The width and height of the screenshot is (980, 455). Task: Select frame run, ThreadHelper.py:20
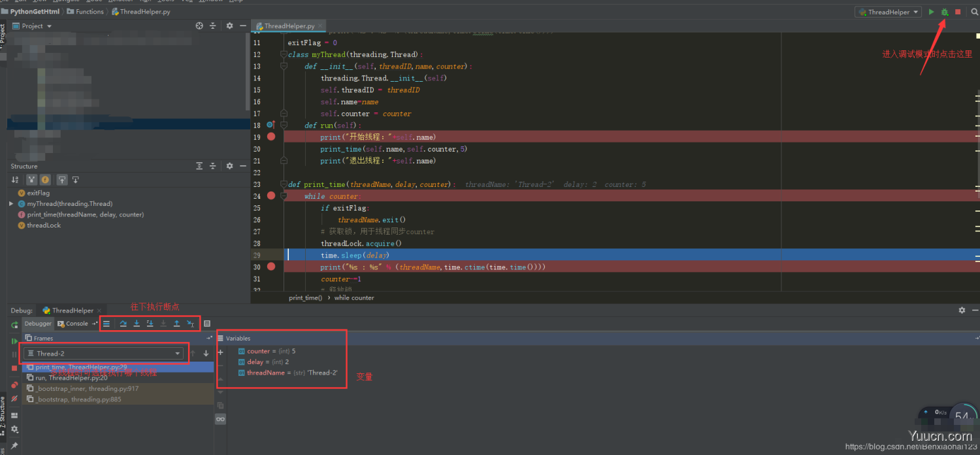(118, 378)
